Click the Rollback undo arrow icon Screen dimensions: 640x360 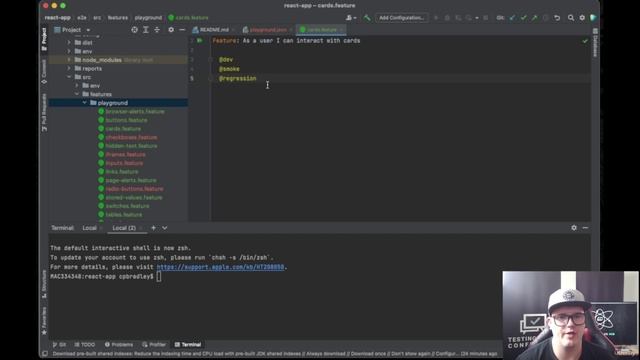tap(557, 18)
